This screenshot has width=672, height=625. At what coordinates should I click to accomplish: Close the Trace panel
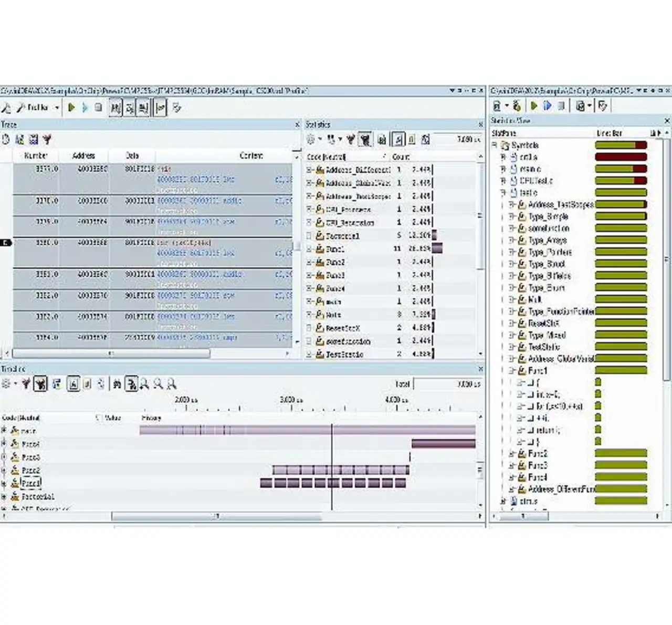297,125
